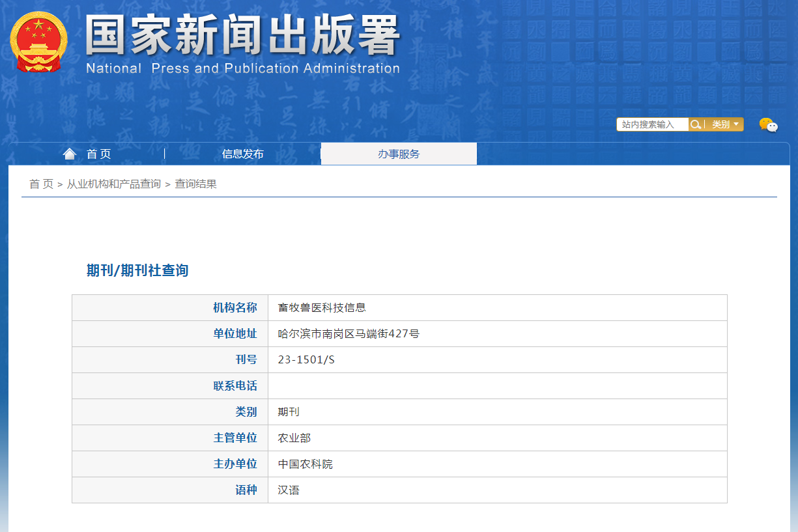Click the sponsor value 中国农科院
The image size is (798, 532).
(x=305, y=464)
